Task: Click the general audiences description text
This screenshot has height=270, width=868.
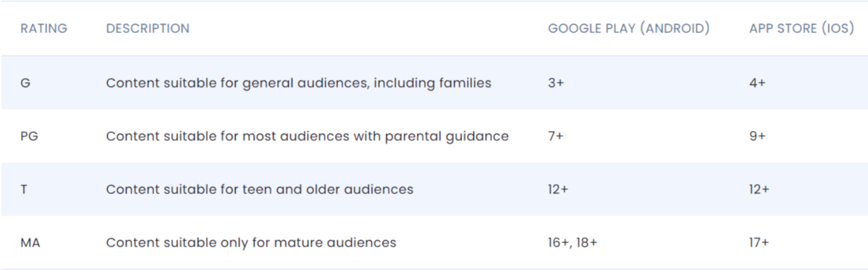Action: 299,83
